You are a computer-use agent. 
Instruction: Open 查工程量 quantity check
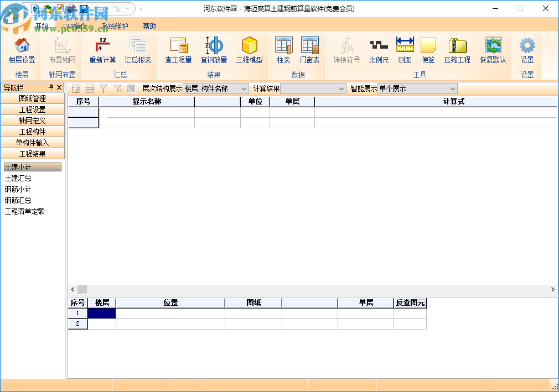point(178,51)
